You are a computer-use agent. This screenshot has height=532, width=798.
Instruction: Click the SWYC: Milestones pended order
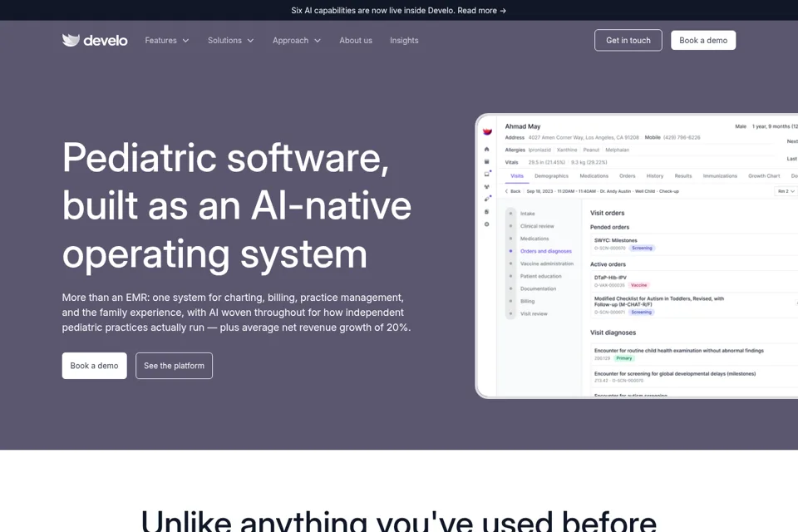(x=615, y=240)
